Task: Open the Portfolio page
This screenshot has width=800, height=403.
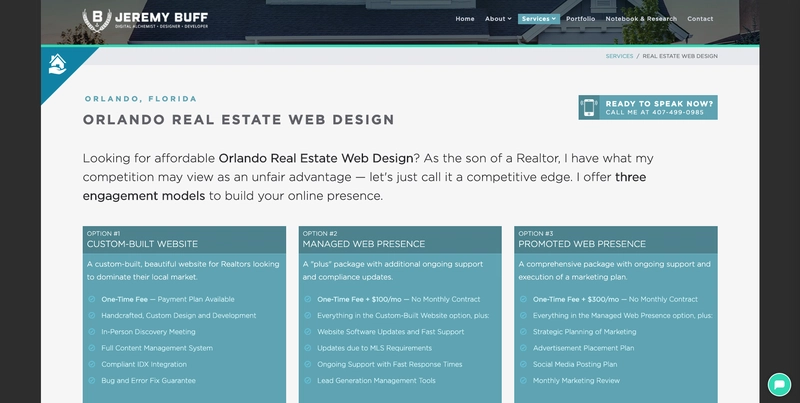Action: [x=581, y=19]
